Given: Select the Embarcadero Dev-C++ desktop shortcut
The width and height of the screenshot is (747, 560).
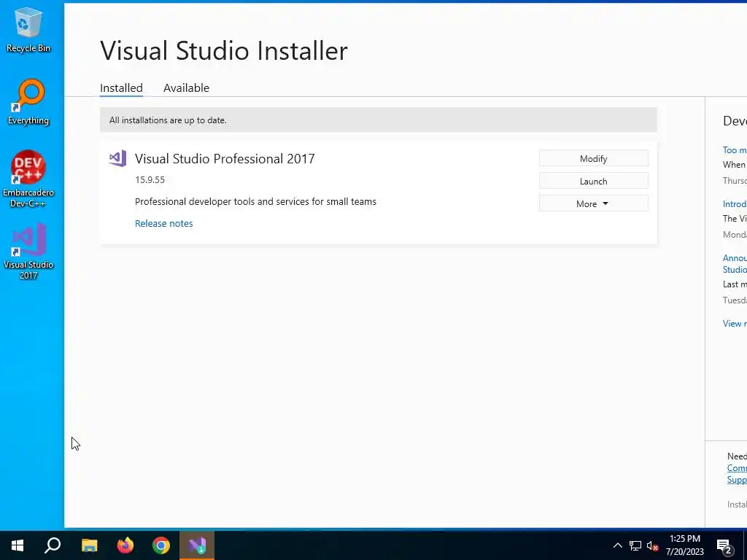Looking at the screenshot, I should click(x=28, y=179).
